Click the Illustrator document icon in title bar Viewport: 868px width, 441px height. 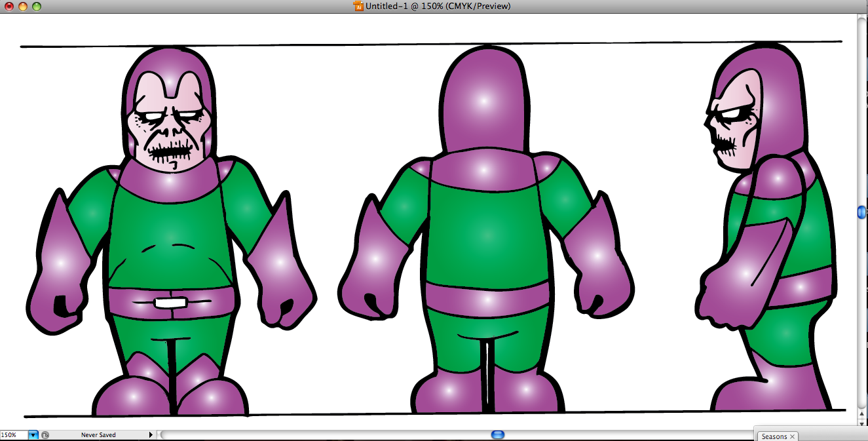[358, 7]
